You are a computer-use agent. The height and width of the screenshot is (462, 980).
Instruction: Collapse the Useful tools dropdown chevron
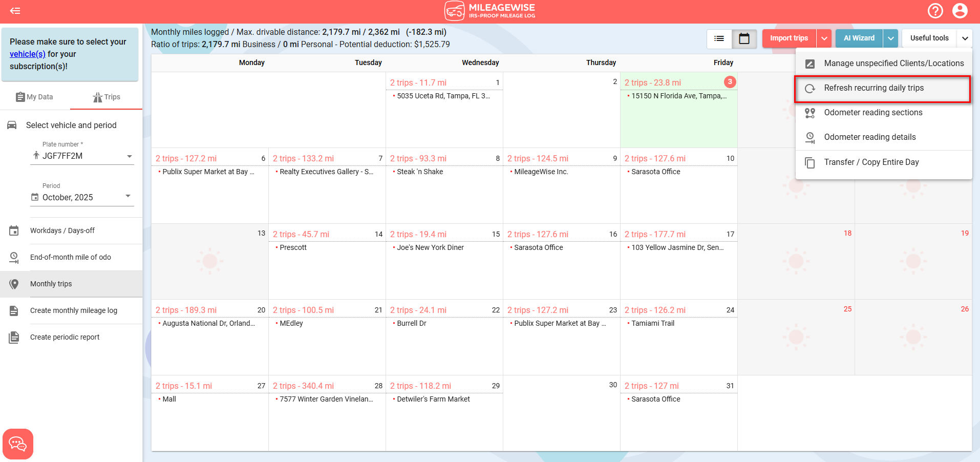(965, 38)
